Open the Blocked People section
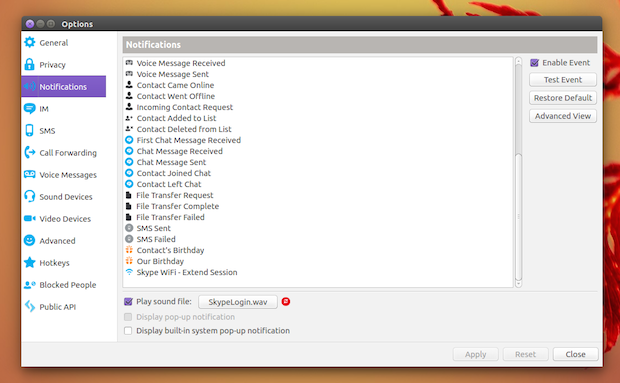This screenshot has width=620, height=383. point(64,285)
